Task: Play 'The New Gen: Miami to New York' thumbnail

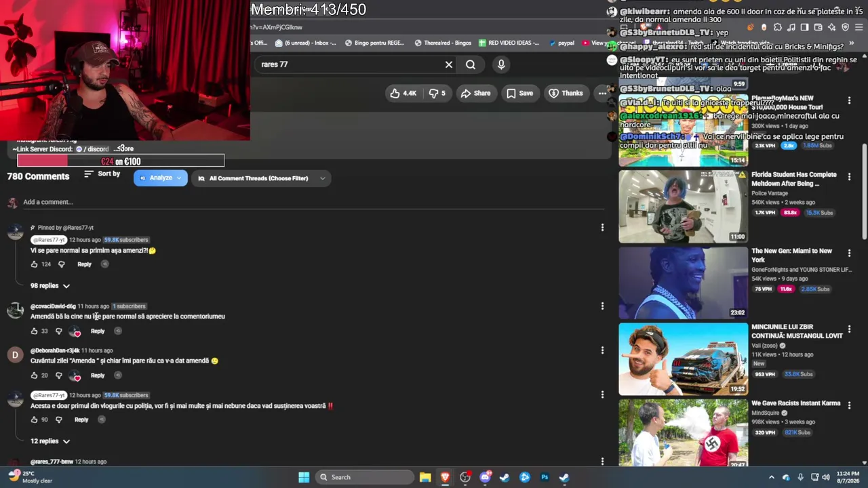Action: (x=683, y=283)
